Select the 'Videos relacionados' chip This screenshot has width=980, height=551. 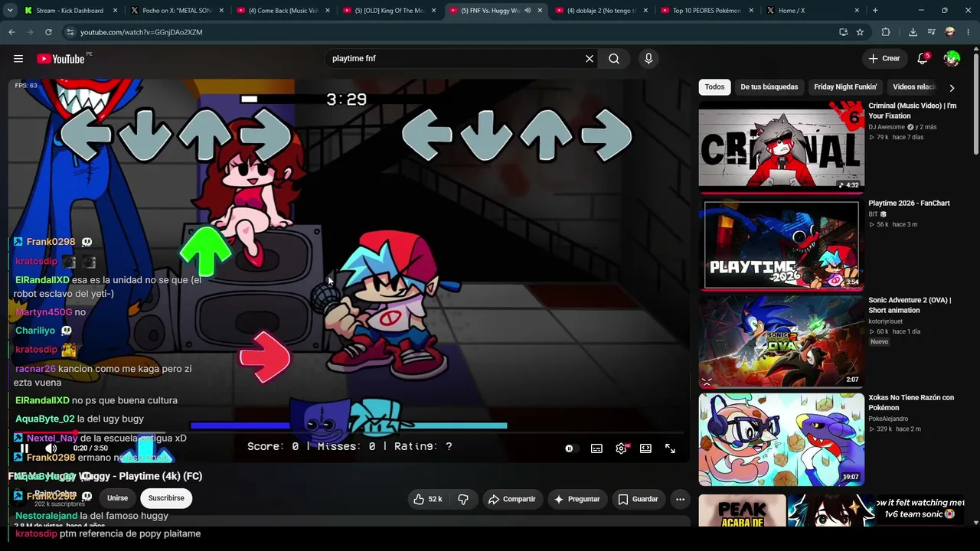914,87
